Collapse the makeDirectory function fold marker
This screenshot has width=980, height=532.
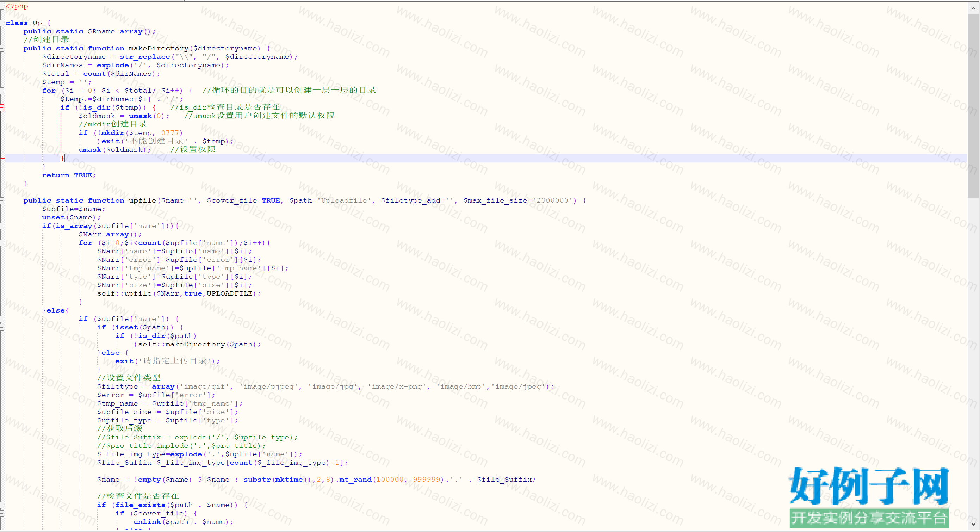[2, 48]
